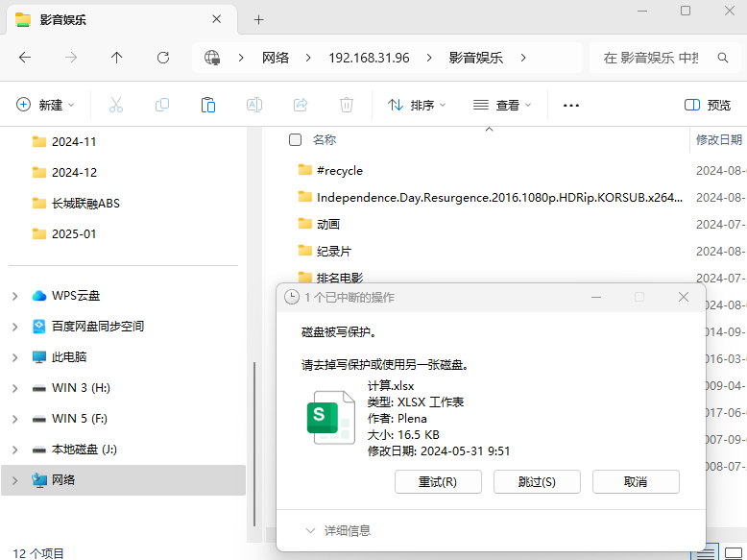747x560 pixels.
Task: Minimize the interrupted operation dialog
Action: 596,298
